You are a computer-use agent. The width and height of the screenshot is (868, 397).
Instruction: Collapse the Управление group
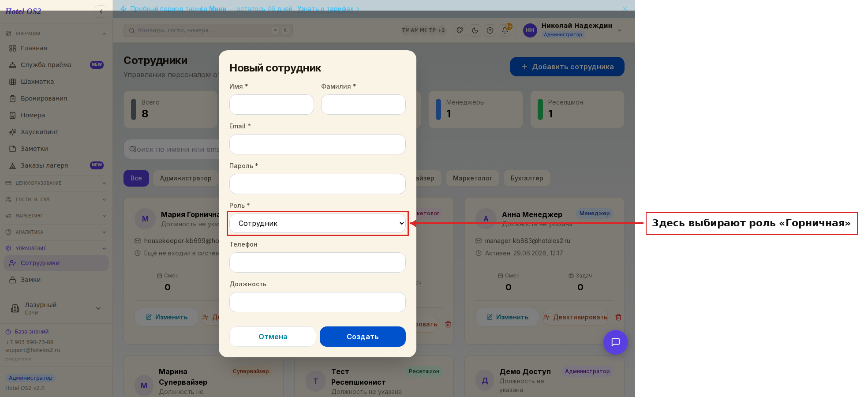[56, 248]
